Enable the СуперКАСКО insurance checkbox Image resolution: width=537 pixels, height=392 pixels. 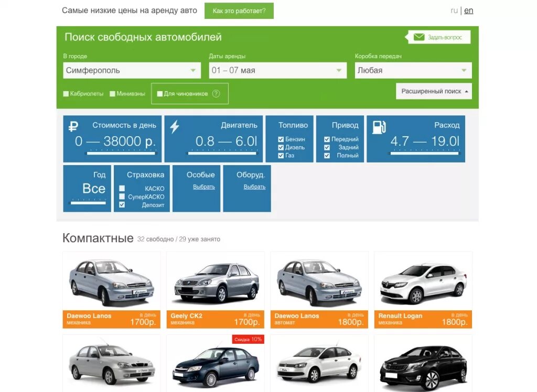pos(122,197)
